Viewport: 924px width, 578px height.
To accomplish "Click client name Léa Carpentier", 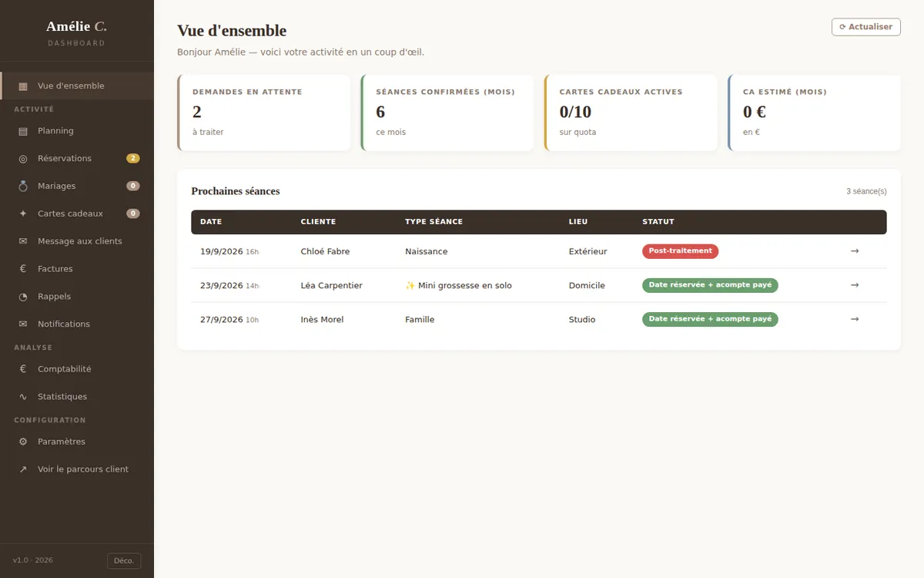I will pos(331,286).
